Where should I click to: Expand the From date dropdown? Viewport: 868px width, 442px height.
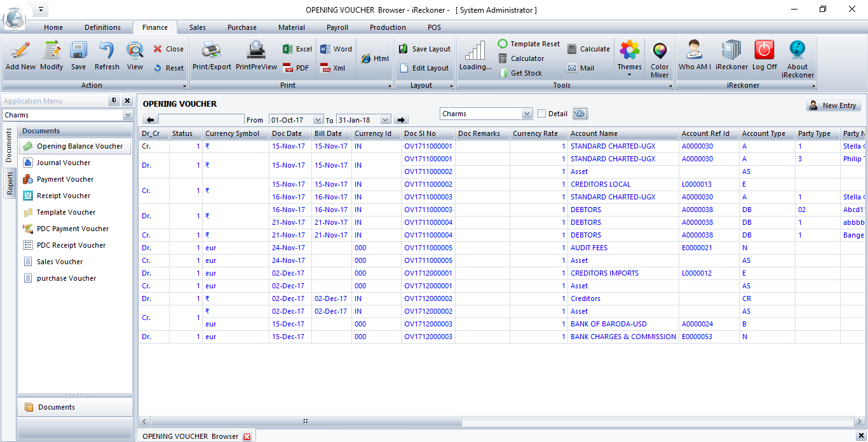[318, 120]
